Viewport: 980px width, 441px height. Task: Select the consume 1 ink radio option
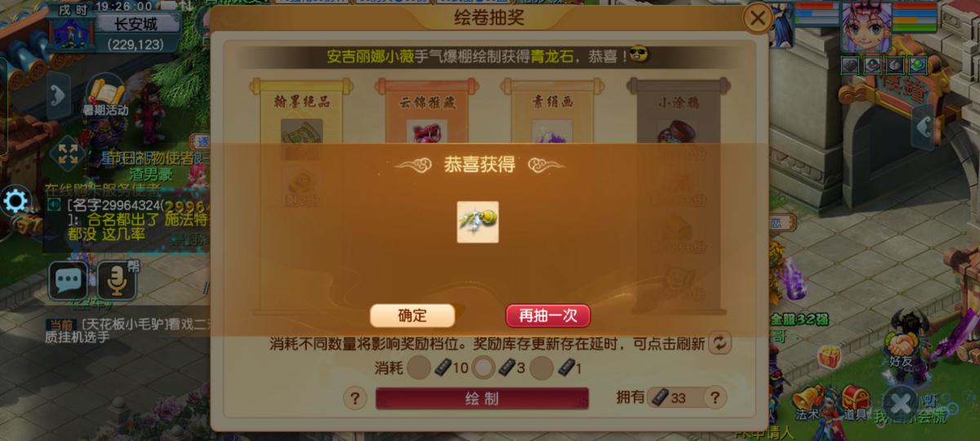541,368
